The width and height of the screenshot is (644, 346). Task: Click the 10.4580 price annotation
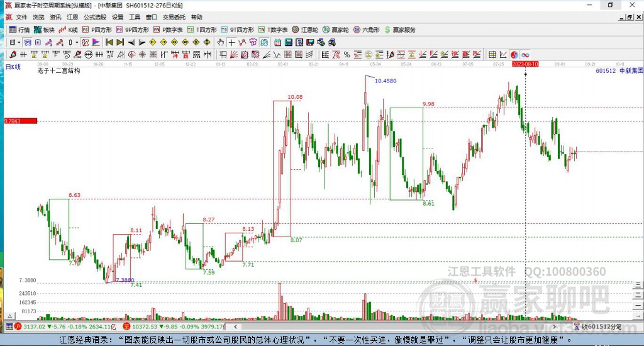tap(386, 81)
